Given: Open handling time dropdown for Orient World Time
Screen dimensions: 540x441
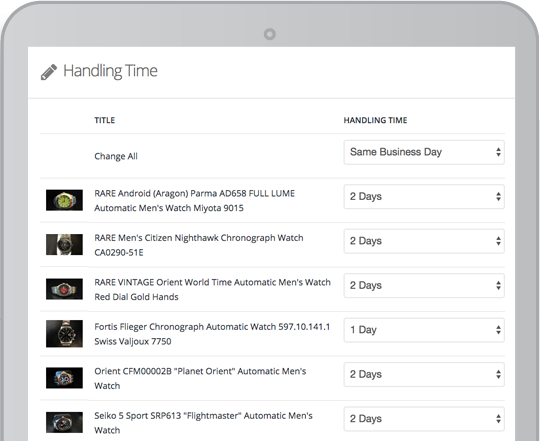Looking at the screenshot, I should click(424, 285).
